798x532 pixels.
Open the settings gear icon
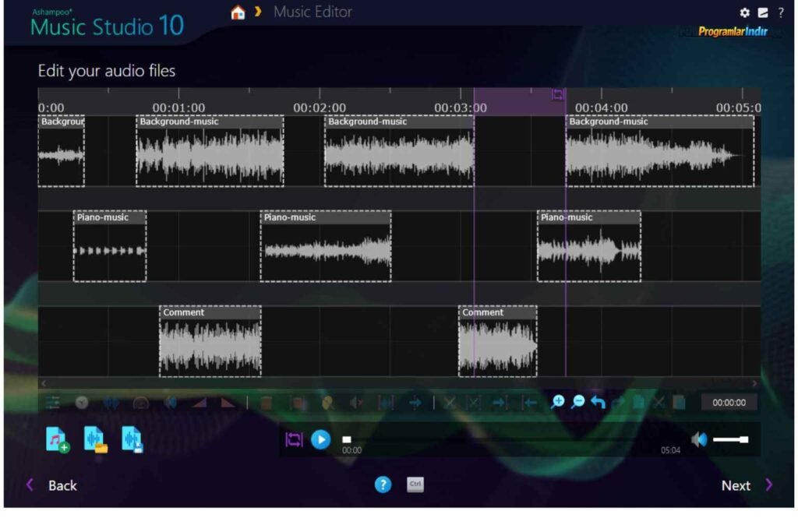tap(744, 12)
